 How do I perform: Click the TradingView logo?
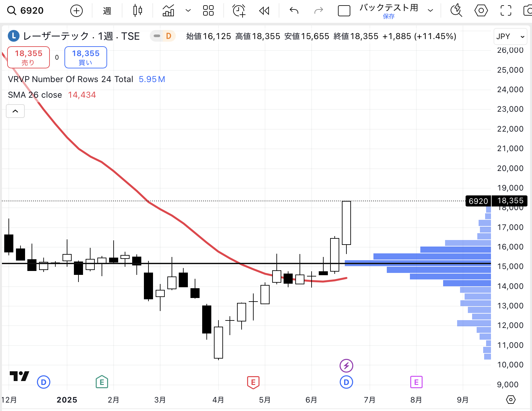click(x=19, y=376)
